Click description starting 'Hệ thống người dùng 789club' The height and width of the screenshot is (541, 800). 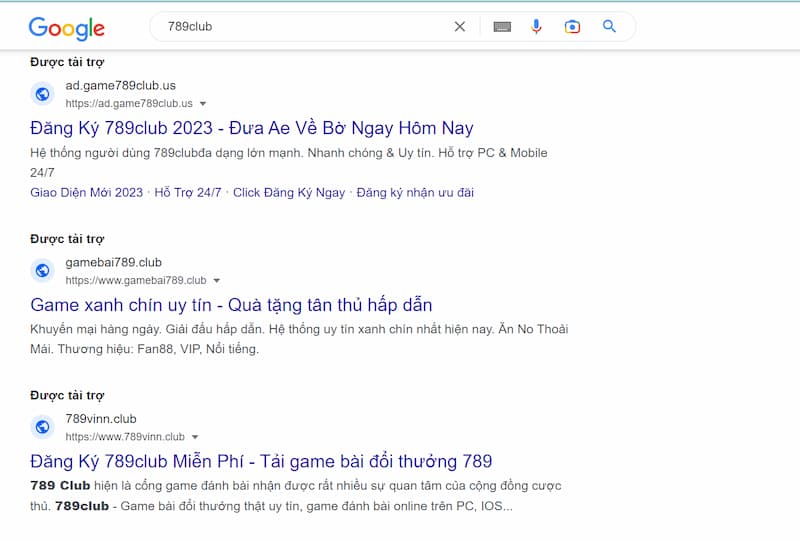click(x=289, y=162)
